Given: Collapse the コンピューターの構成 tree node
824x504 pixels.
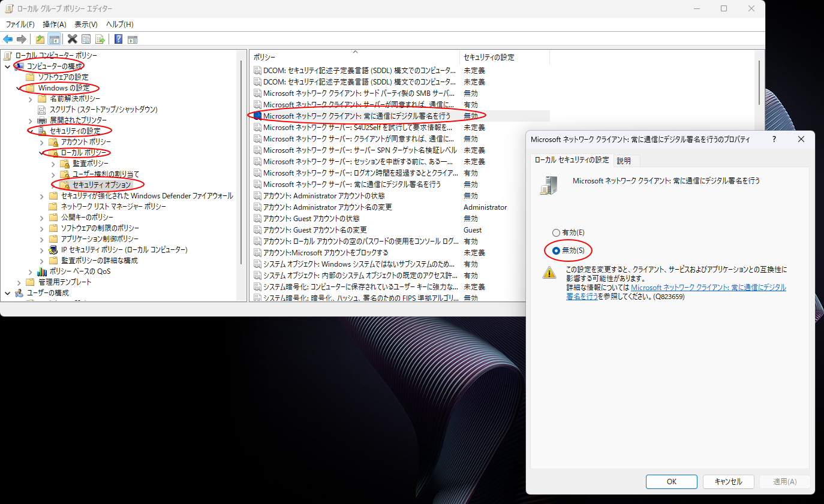Looking at the screenshot, I should (8, 66).
